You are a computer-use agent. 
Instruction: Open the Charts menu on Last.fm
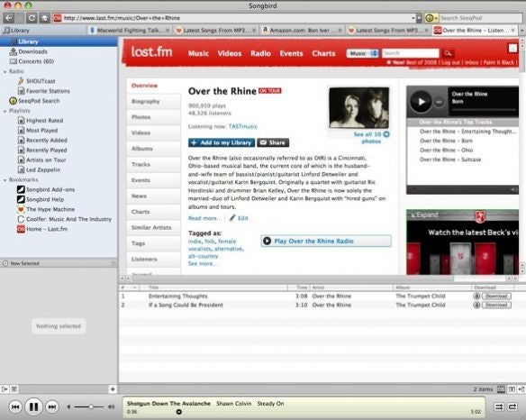[x=323, y=53]
